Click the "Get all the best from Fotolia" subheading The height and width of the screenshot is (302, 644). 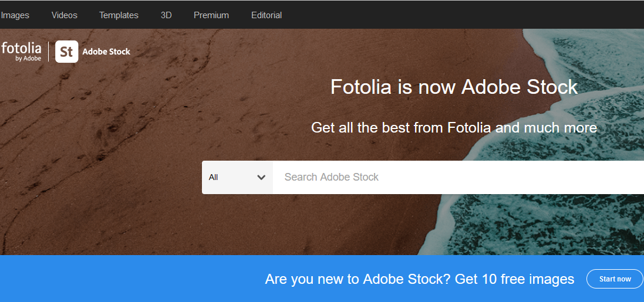[454, 127]
